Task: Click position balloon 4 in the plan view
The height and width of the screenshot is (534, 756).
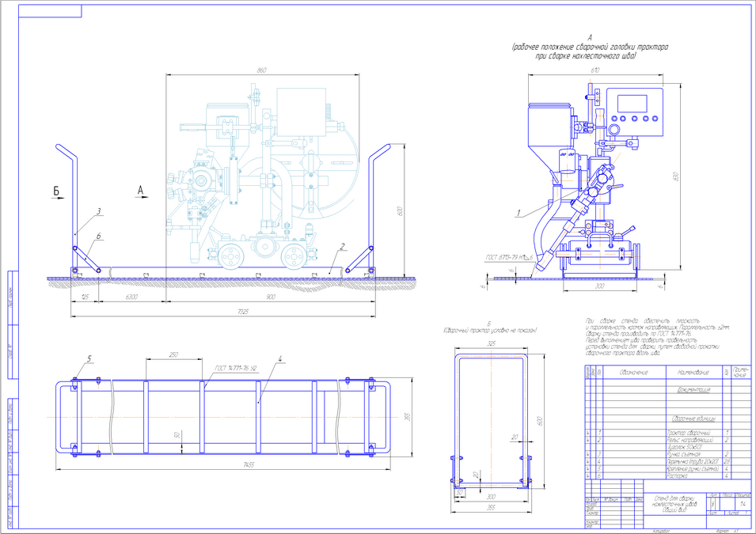Action: [279, 358]
